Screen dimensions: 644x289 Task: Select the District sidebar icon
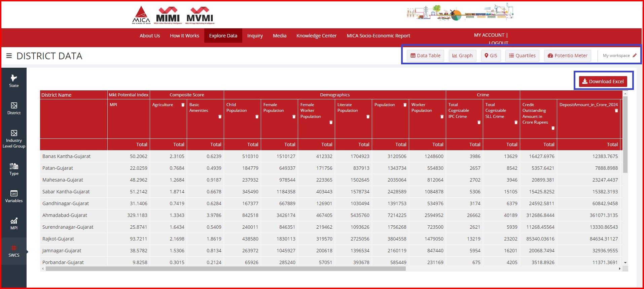(x=14, y=108)
